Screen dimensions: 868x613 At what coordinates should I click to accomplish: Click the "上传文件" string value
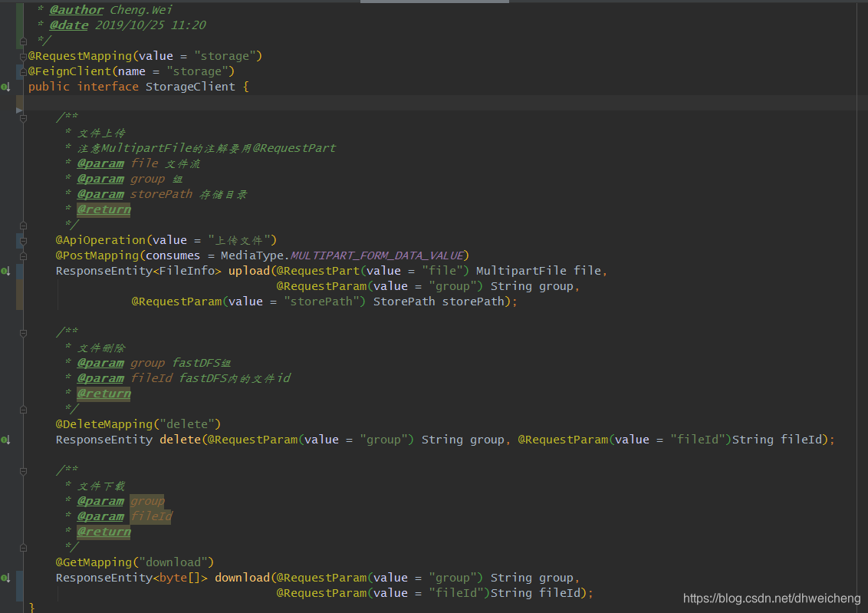238,240
